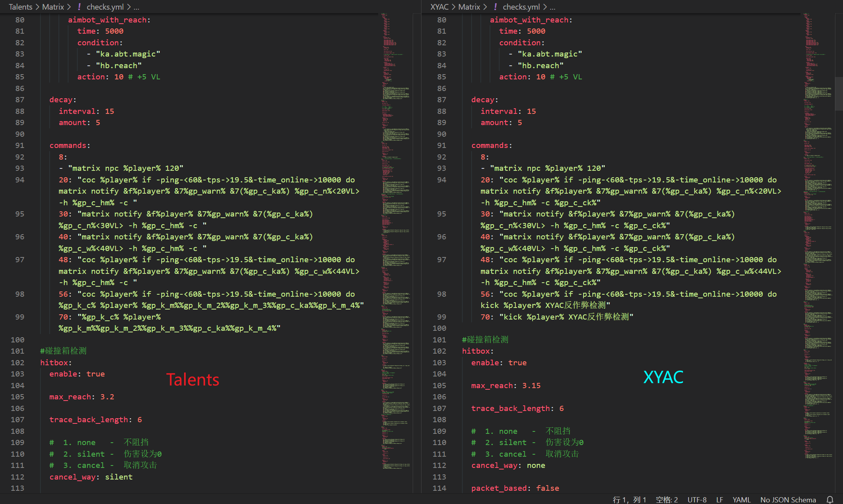Click the right editor vertical scrollbar thumb
Screen dimensions: 843x504
click(x=839, y=93)
